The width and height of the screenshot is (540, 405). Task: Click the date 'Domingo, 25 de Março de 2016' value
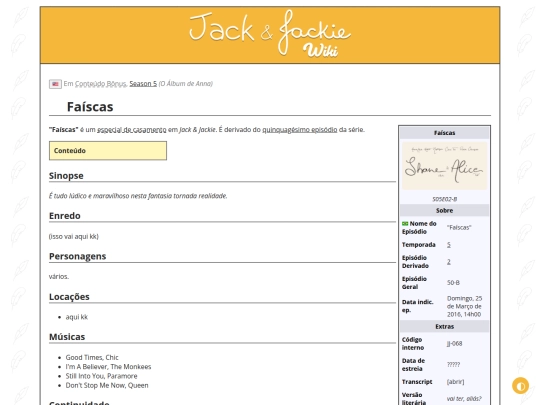tap(464, 306)
